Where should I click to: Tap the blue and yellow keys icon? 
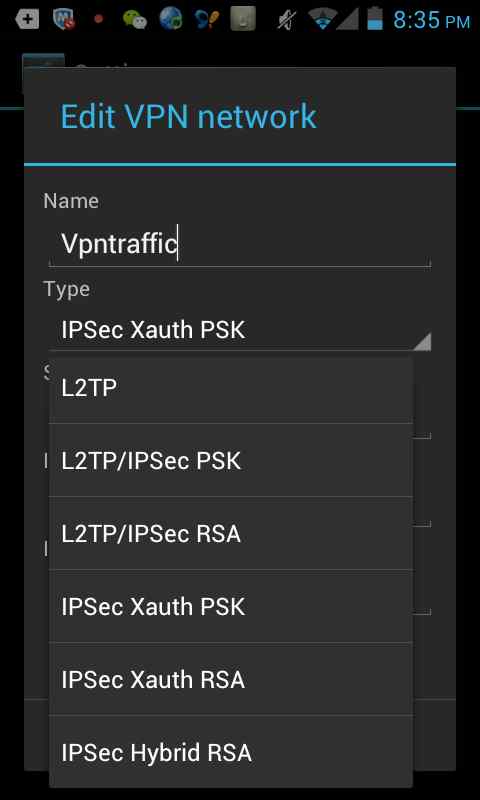click(207, 20)
